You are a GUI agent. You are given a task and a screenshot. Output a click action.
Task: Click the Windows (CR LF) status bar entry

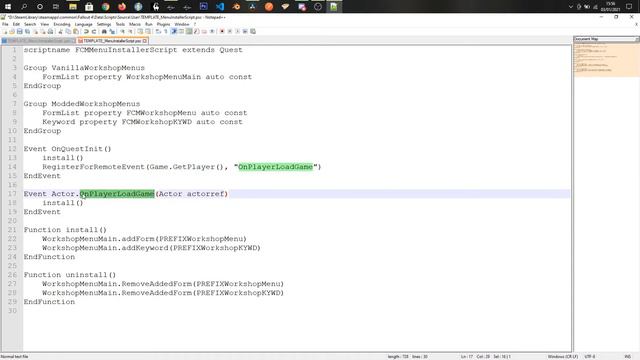coord(563,356)
